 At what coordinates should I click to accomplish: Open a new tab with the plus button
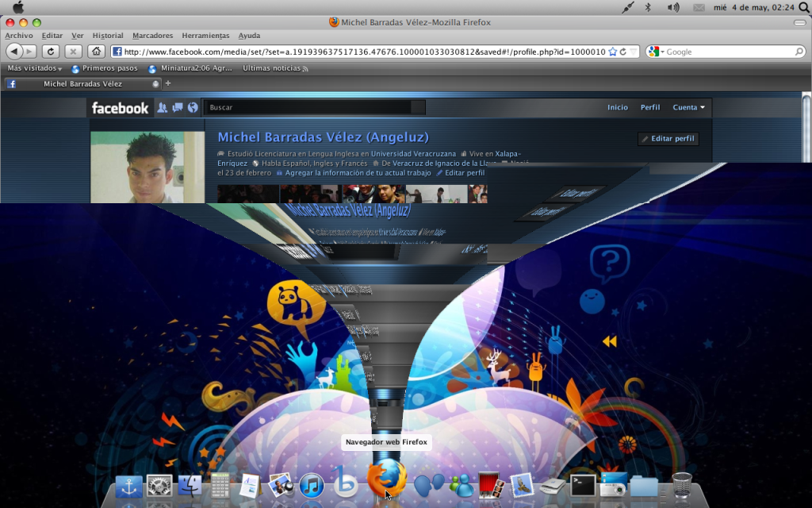pos(168,83)
